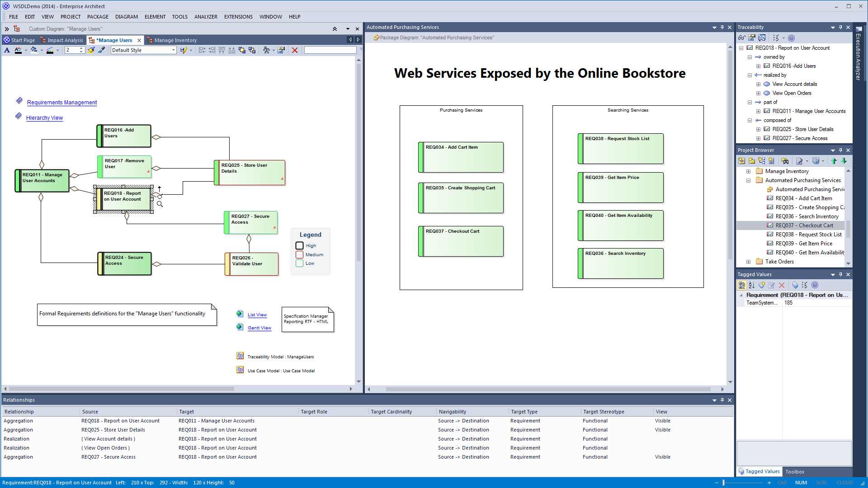Open the Requirements Management link
Viewport: 868px width, 488px height.
[x=62, y=103]
